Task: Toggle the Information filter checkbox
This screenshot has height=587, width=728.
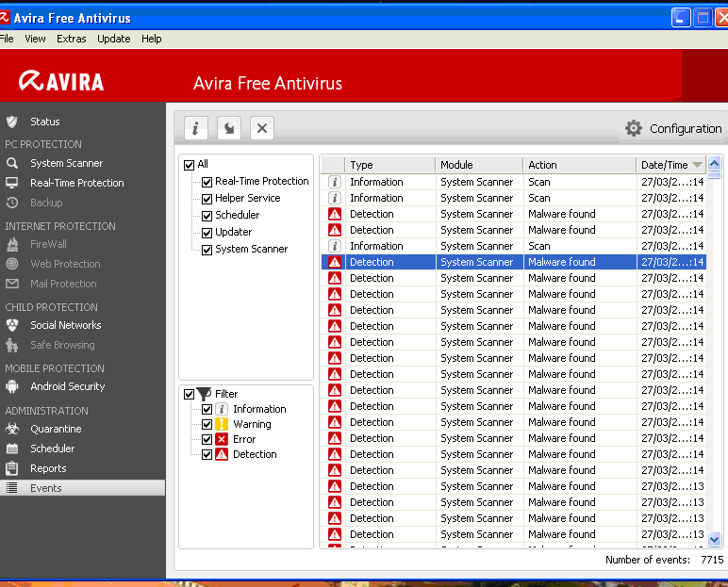Action: [x=207, y=409]
